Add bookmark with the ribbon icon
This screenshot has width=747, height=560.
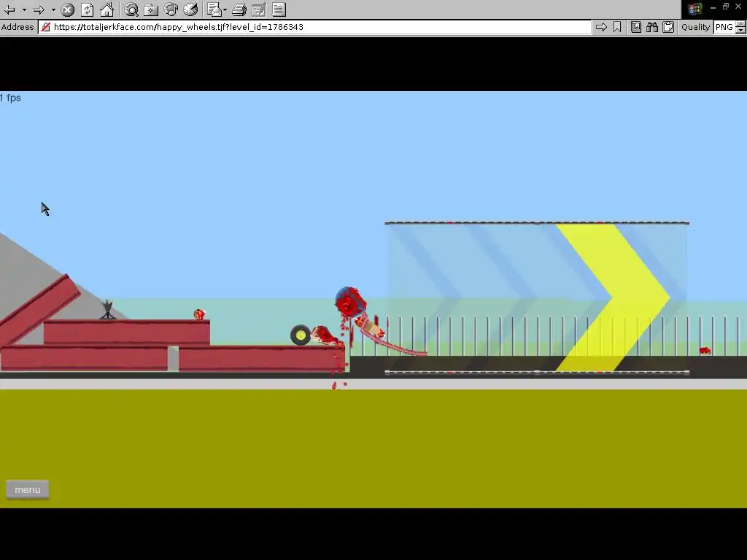[x=617, y=27]
